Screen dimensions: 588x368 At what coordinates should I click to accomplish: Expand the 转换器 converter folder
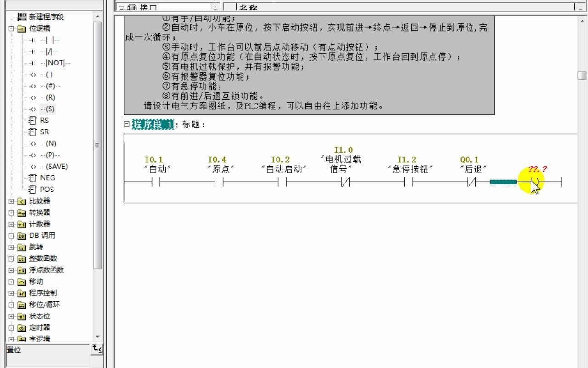(x=11, y=213)
